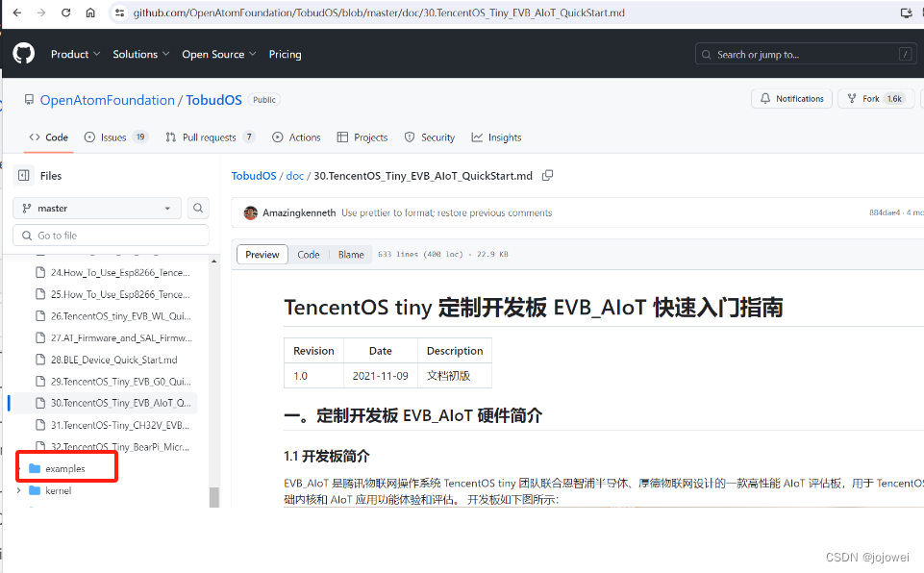Fork the repository with Fork button
The width and height of the screenshot is (924, 573).
pyautogui.click(x=876, y=98)
